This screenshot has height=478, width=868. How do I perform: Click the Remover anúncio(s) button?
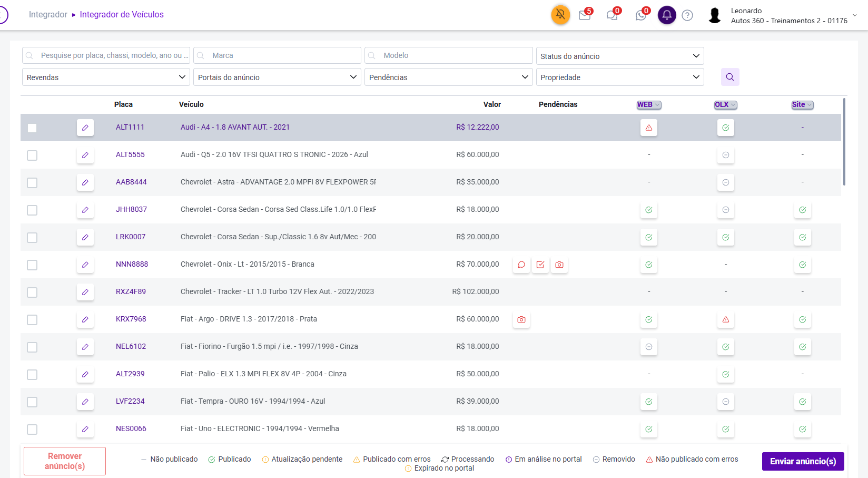click(65, 461)
